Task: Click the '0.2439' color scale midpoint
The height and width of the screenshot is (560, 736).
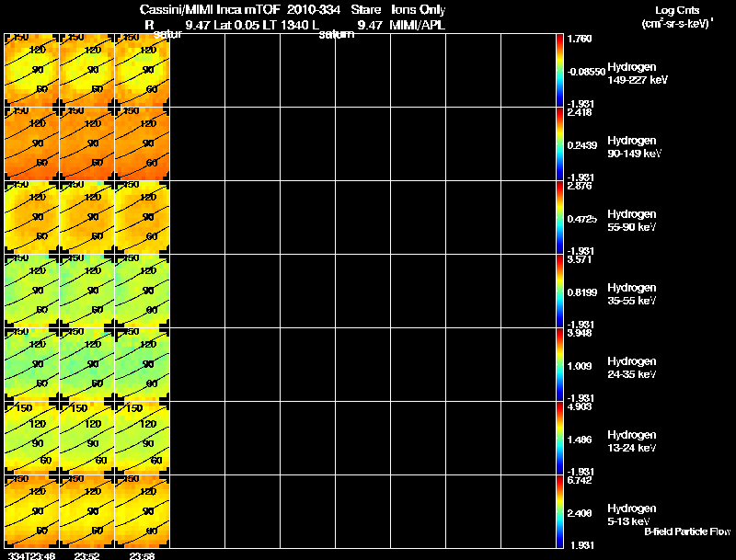Action: coord(582,145)
